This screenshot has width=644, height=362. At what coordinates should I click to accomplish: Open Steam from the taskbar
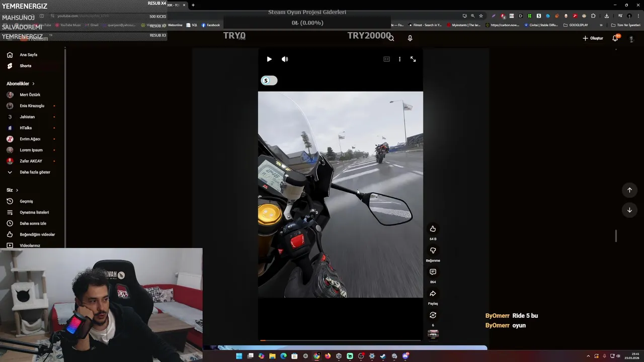pyautogui.click(x=383, y=356)
